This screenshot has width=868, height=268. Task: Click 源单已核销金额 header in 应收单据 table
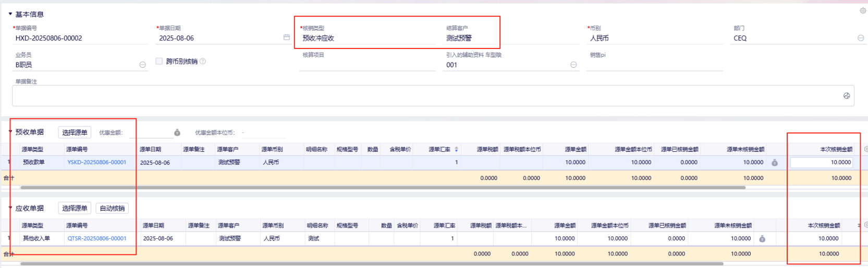667,226
